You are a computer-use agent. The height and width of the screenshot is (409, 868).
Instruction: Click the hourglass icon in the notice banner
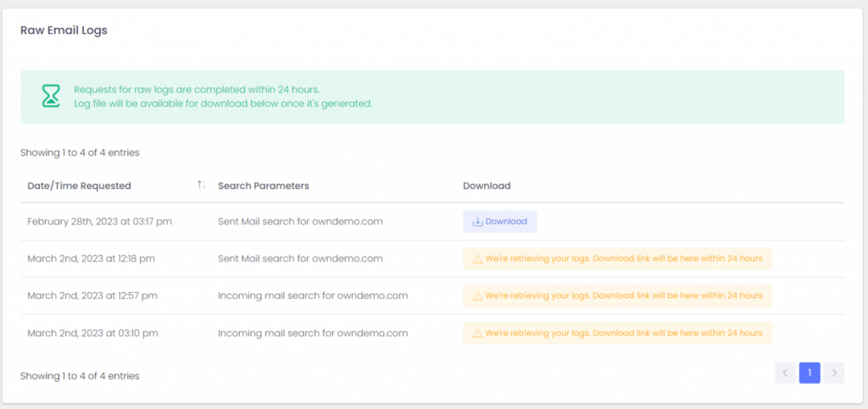pyautogui.click(x=51, y=97)
